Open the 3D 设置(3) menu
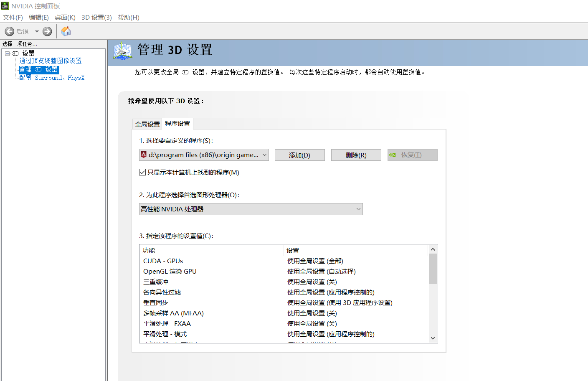The width and height of the screenshot is (588, 381). pyautogui.click(x=96, y=18)
